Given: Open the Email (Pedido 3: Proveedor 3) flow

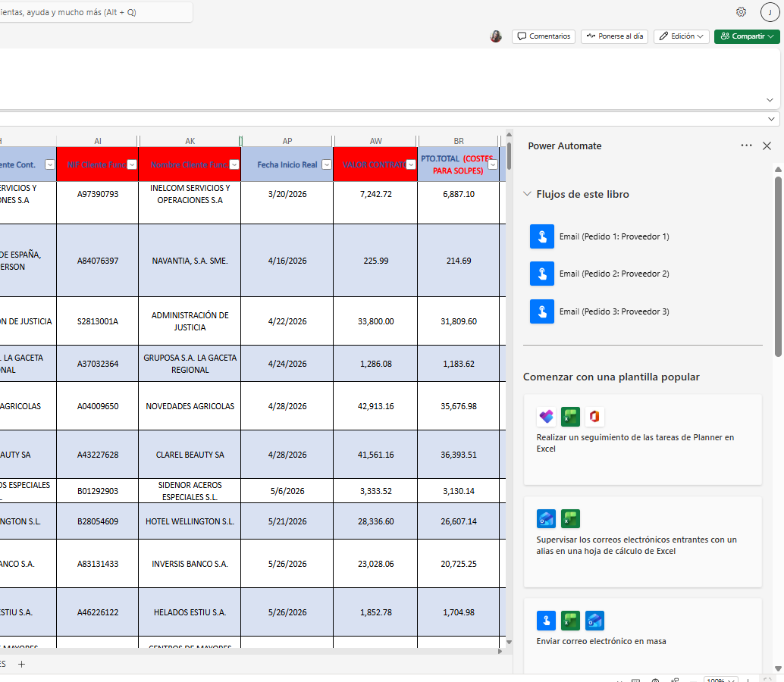Looking at the screenshot, I should coord(614,311).
